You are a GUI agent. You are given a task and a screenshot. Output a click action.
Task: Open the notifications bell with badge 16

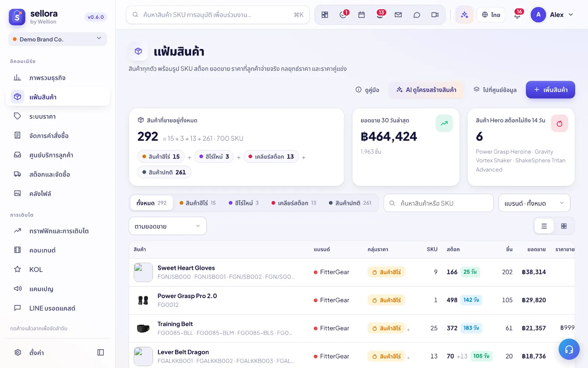point(517,15)
